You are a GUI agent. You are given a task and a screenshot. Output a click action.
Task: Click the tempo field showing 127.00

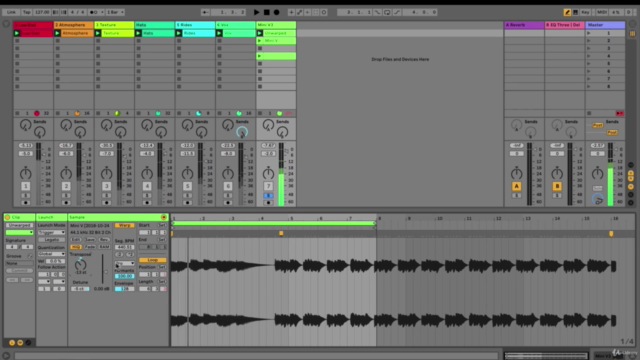point(42,12)
